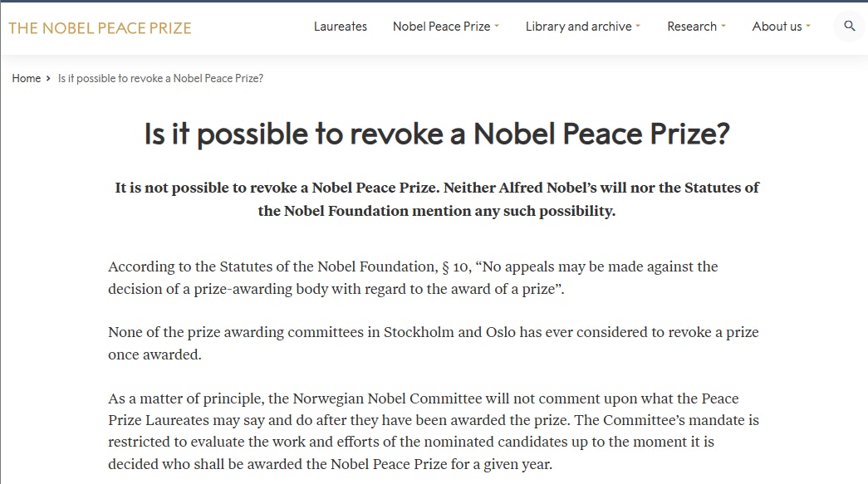This screenshot has width=868, height=484.
Task: Click the main page heading about revoking
Action: pyautogui.click(x=436, y=134)
